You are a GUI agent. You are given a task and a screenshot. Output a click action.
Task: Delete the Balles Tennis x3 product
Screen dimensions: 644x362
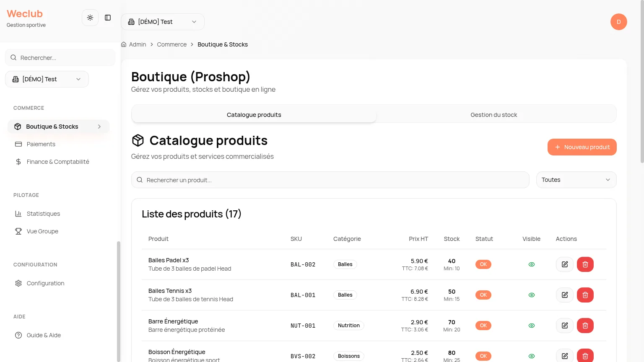click(x=585, y=295)
